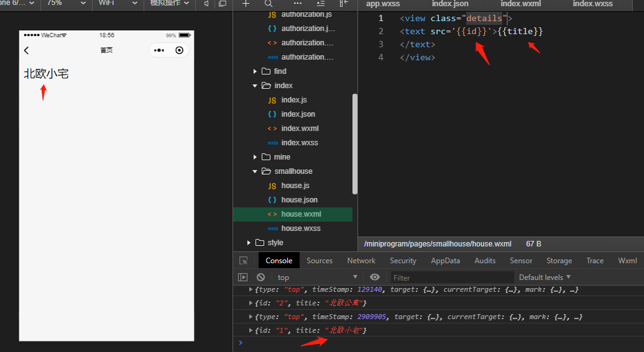This screenshot has height=352, width=644.
Task: Toggle the console sidebar panel
Action: [x=243, y=278]
